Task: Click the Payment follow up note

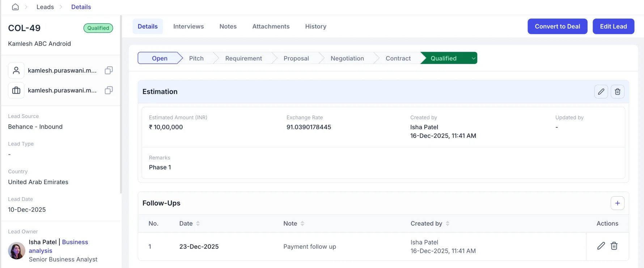Action: pyautogui.click(x=310, y=246)
